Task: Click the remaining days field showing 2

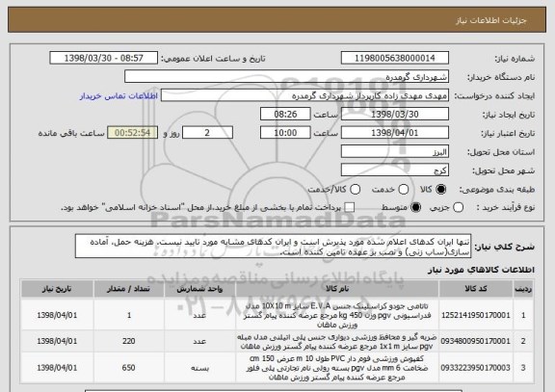Action: coord(207,133)
